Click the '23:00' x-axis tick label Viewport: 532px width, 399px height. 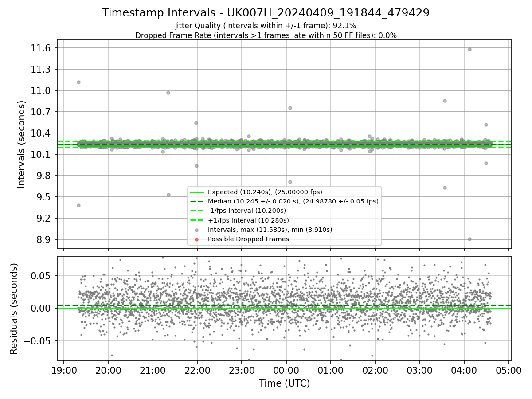242,371
